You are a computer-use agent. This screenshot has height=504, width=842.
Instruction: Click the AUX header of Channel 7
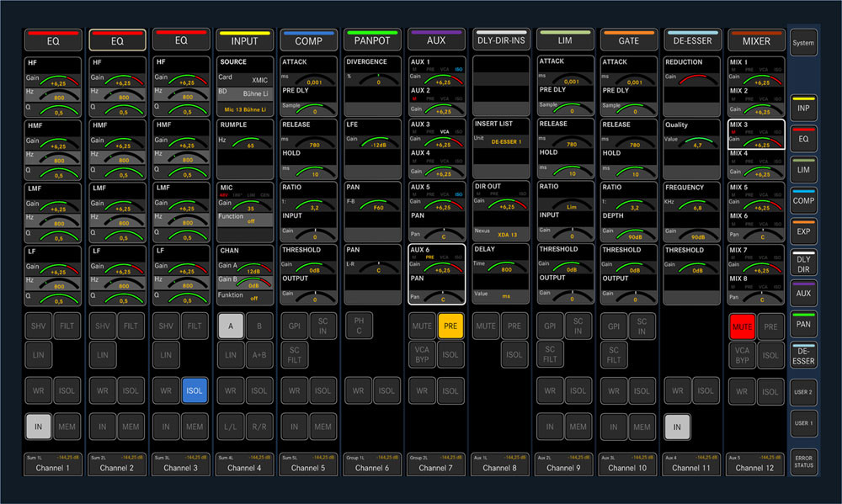click(436, 40)
